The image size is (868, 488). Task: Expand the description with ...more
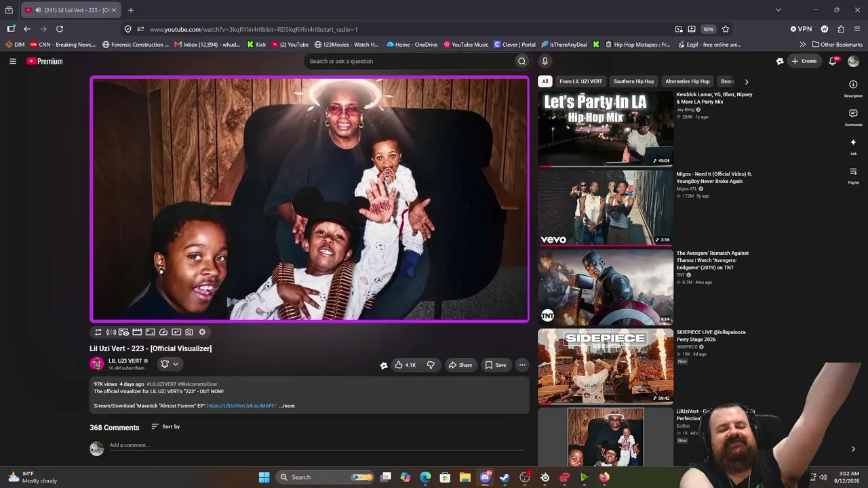point(287,406)
